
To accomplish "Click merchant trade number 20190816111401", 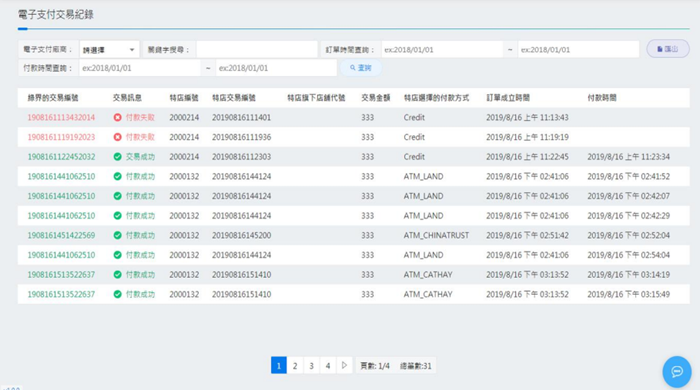I will [242, 117].
